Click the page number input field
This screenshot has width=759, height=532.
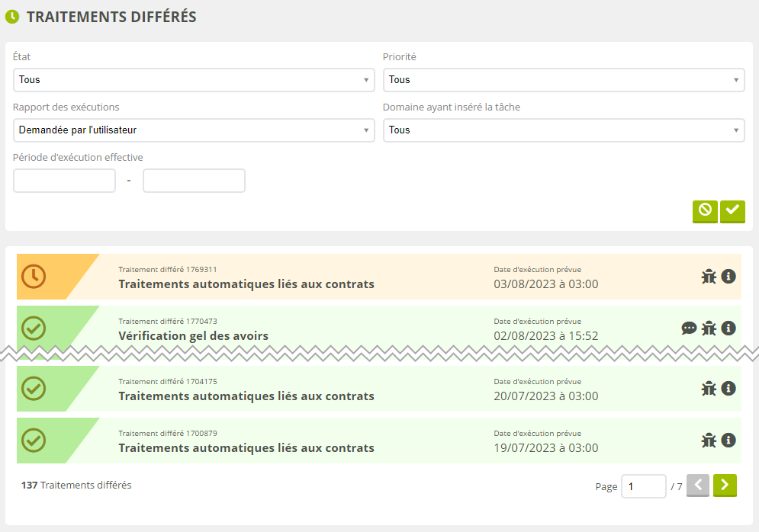[x=643, y=486]
